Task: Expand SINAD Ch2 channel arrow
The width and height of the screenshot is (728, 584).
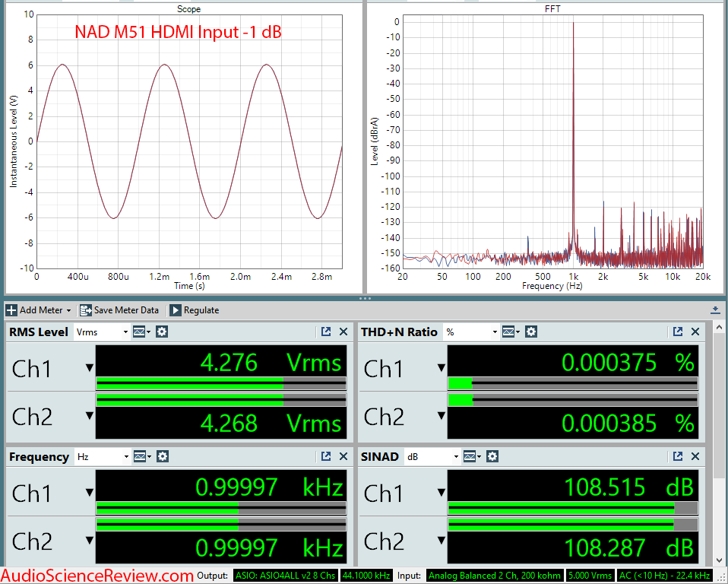Action: coord(442,541)
